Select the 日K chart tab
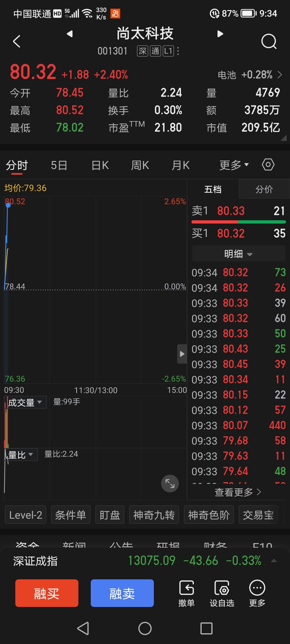 click(100, 165)
